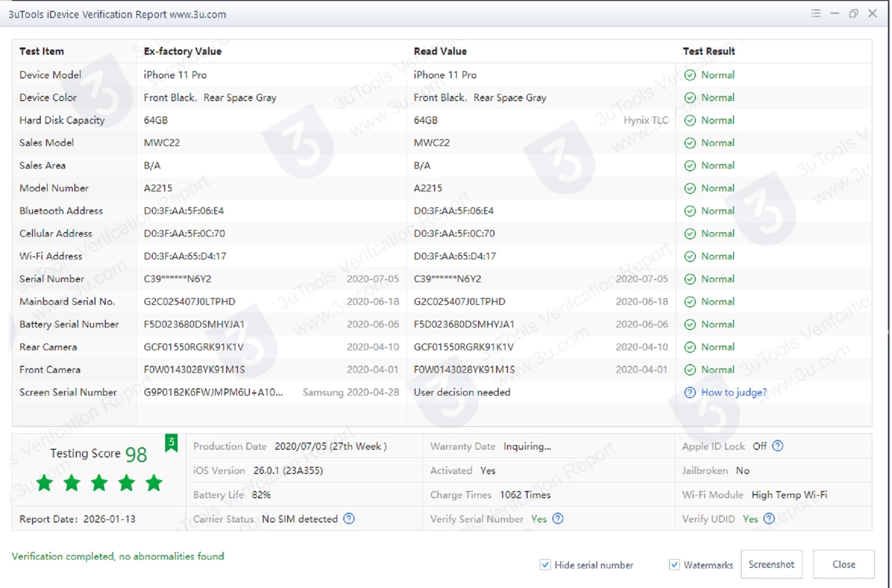892x588 pixels.
Task: Toggle the Hide serial number checkbox
Action: coord(545,565)
